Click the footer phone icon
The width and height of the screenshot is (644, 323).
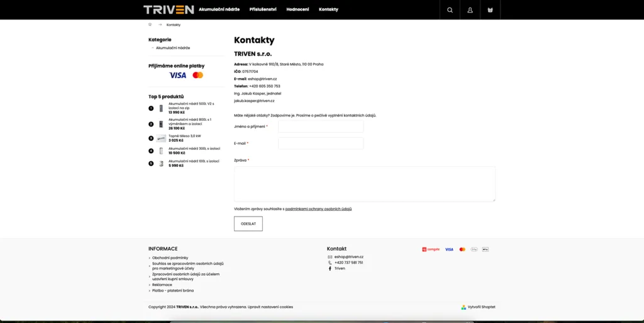click(x=330, y=263)
